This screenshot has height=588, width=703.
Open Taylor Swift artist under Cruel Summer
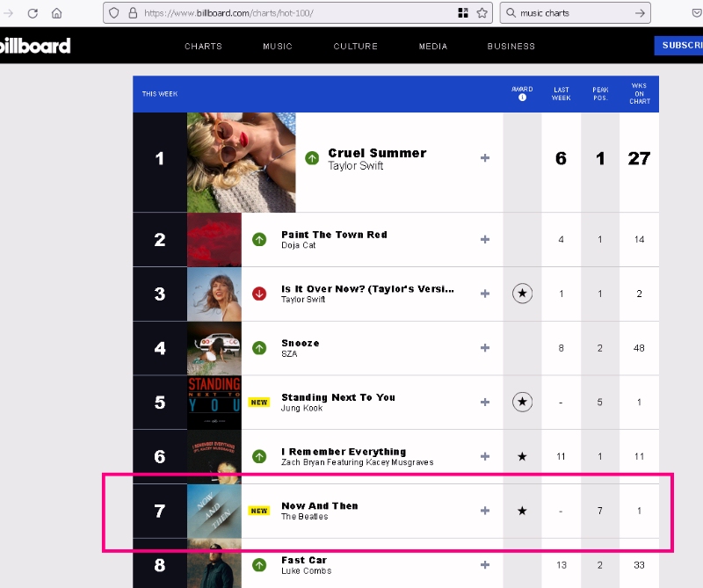coord(356,166)
